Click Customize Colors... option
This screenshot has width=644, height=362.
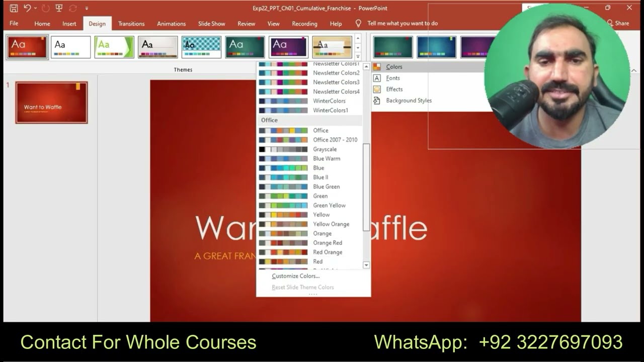point(296,276)
